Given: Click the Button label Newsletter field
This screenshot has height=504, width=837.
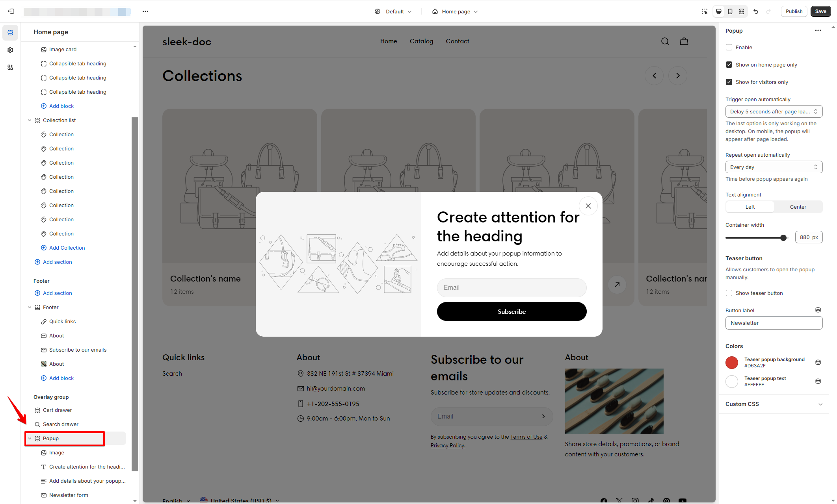Looking at the screenshot, I should [x=774, y=323].
